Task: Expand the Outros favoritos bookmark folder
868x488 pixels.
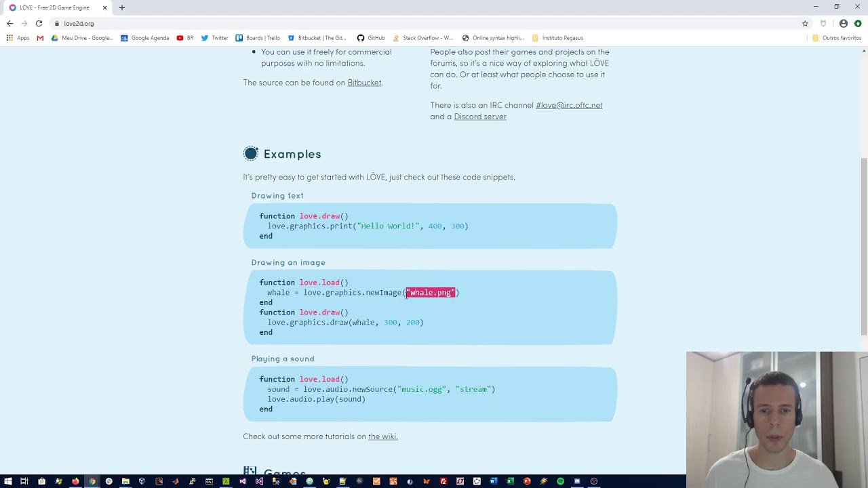Action: [837, 38]
